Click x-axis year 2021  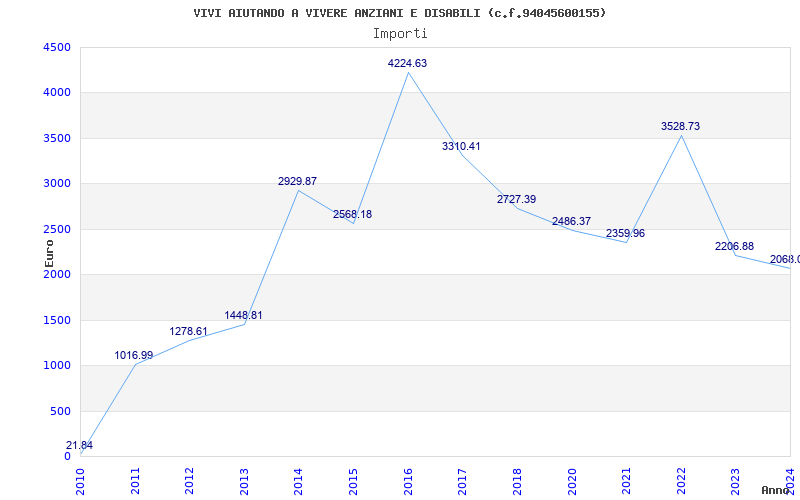click(626, 482)
